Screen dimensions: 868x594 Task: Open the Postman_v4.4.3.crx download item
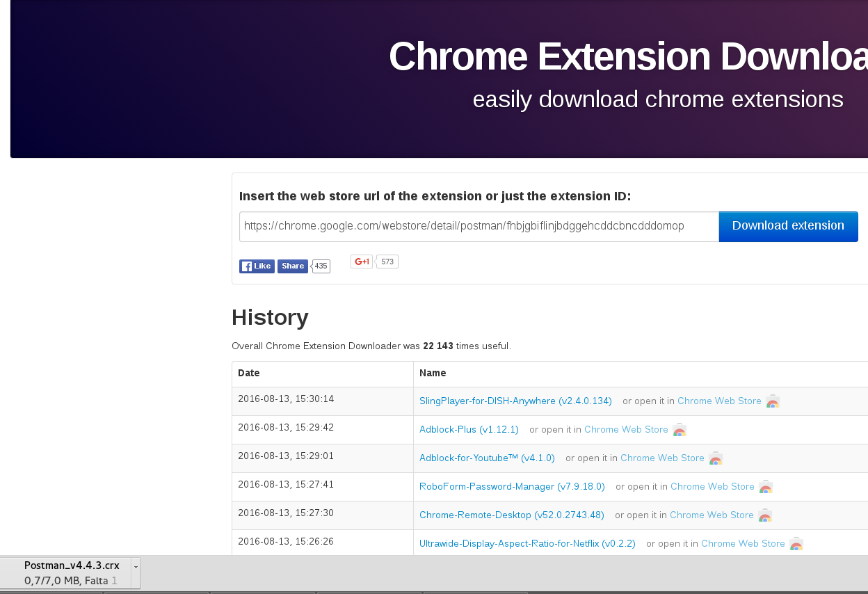[65, 573]
